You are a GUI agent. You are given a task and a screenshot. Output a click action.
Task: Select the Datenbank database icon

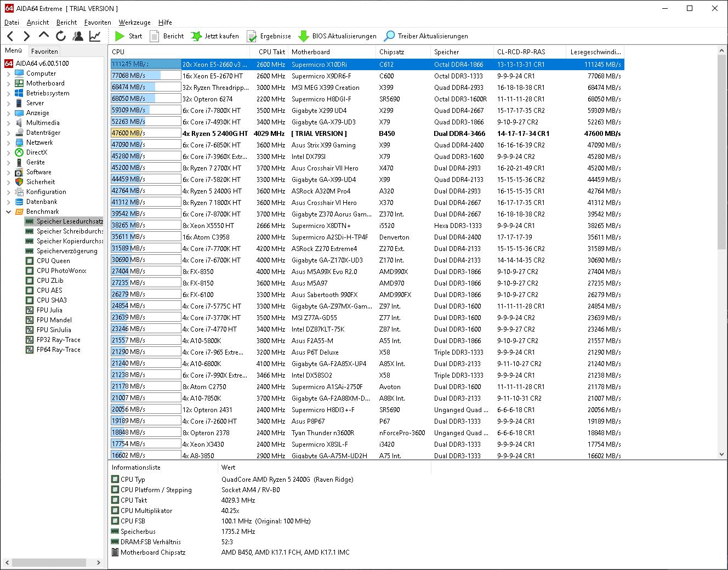[19, 202]
